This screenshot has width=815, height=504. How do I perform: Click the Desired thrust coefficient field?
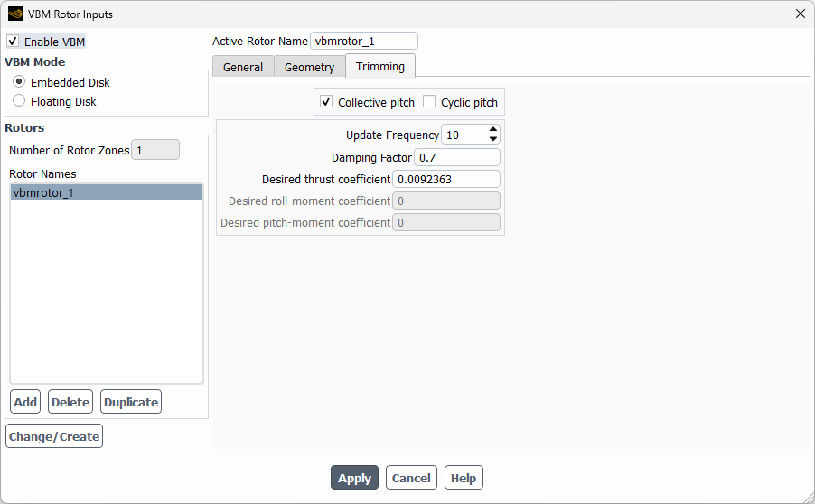tap(446, 179)
